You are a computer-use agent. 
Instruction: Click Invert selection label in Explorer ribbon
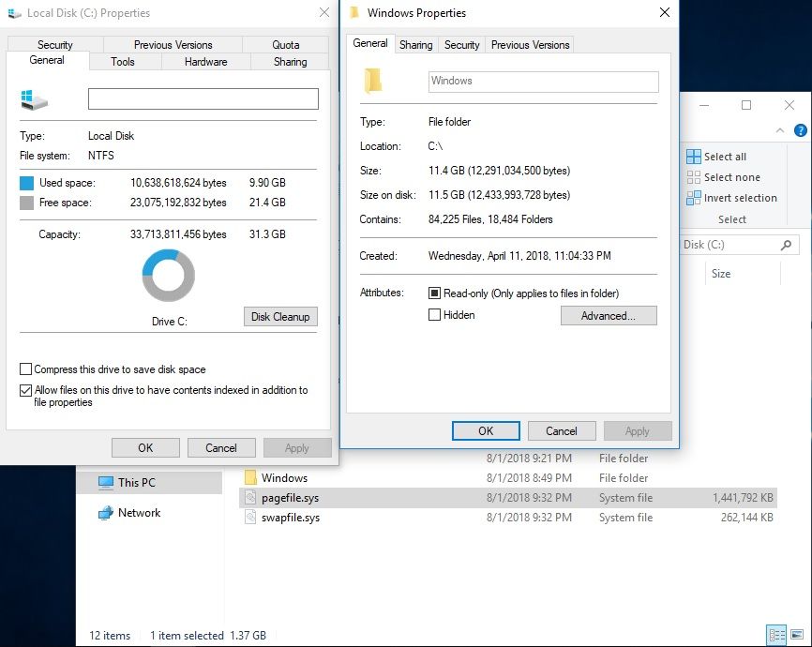tap(741, 198)
